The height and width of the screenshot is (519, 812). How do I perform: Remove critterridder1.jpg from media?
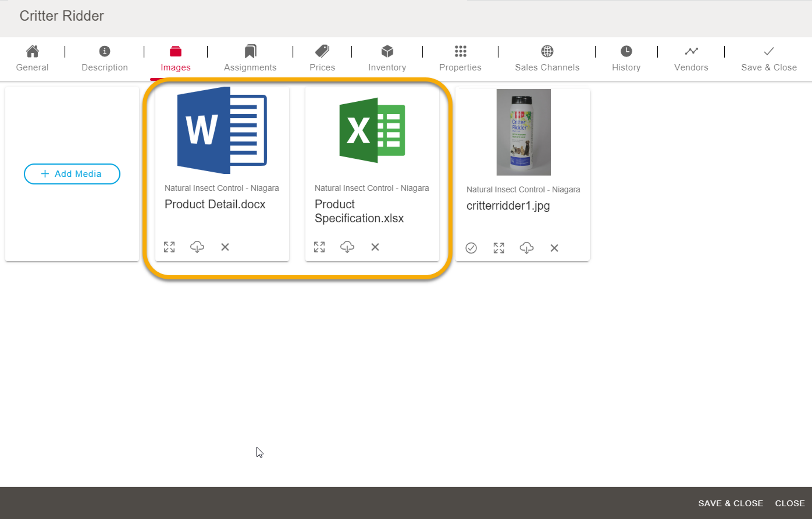(x=554, y=248)
